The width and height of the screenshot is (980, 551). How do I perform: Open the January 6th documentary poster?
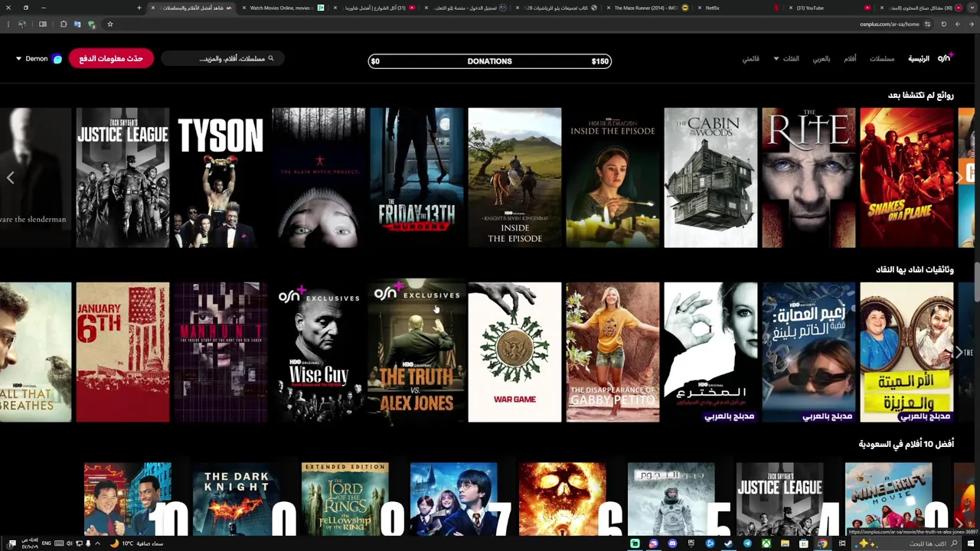(122, 352)
